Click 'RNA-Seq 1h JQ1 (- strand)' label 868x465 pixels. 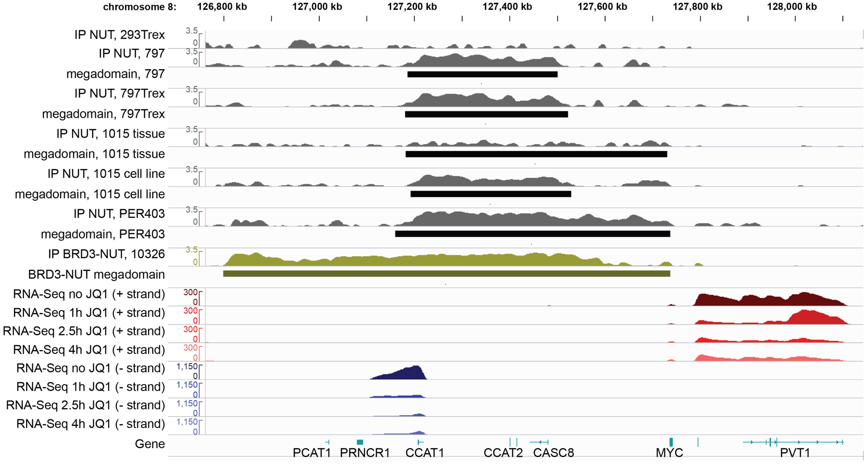(x=91, y=387)
